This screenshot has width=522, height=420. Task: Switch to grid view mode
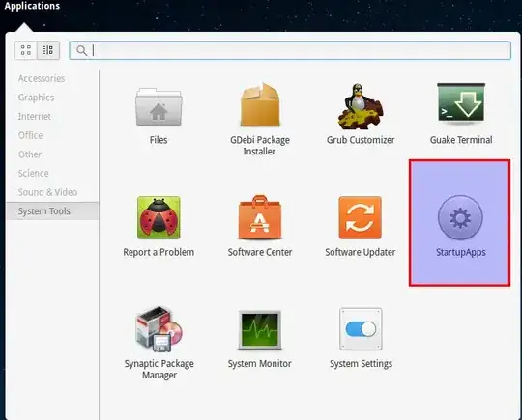pyautogui.click(x=26, y=50)
